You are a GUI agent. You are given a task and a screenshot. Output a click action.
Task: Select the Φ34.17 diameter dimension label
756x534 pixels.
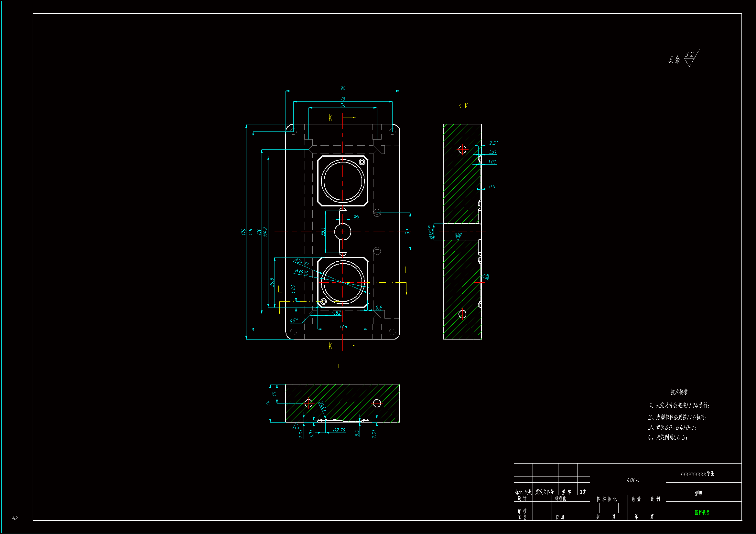(x=301, y=262)
